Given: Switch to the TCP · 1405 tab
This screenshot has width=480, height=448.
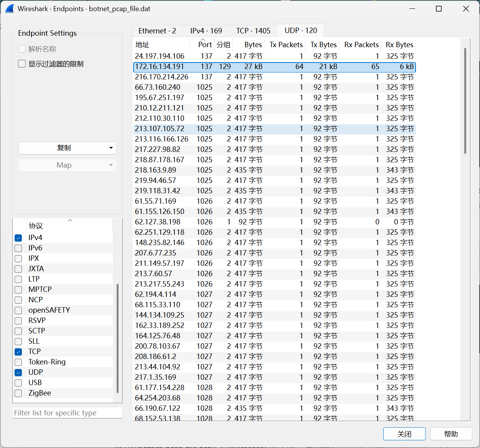Looking at the screenshot, I should [x=253, y=31].
